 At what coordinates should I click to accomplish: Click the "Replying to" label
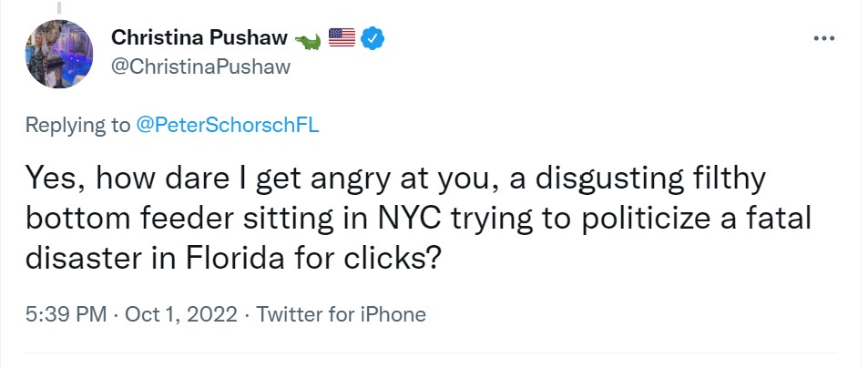pos(77,126)
